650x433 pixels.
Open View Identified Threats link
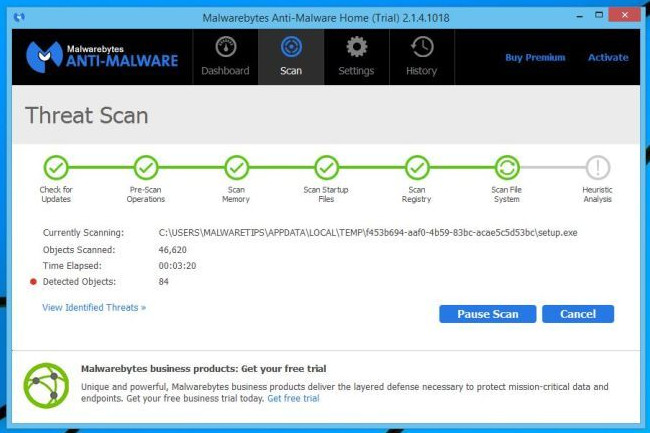pyautogui.click(x=94, y=307)
